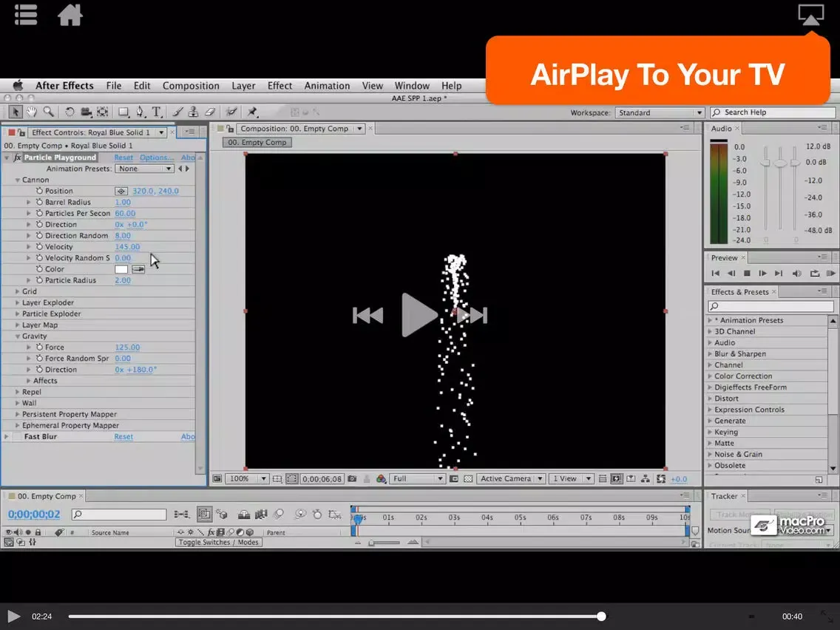840x630 pixels.
Task: Click the Color eyedropper icon
Action: (139, 269)
